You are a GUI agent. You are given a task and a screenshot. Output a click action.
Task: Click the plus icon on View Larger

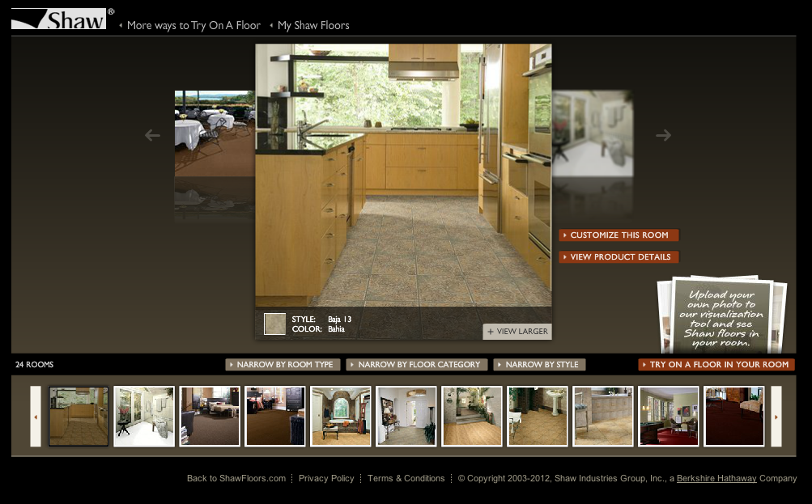point(491,332)
